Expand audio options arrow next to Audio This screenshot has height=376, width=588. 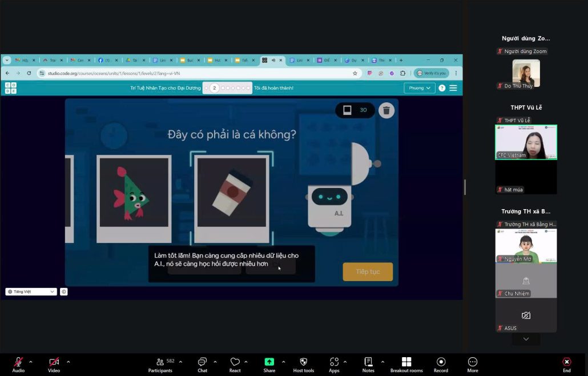click(31, 362)
